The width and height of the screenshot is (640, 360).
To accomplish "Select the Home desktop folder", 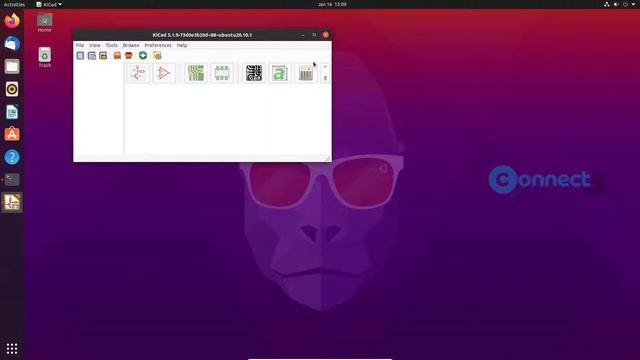I will pos(44,23).
